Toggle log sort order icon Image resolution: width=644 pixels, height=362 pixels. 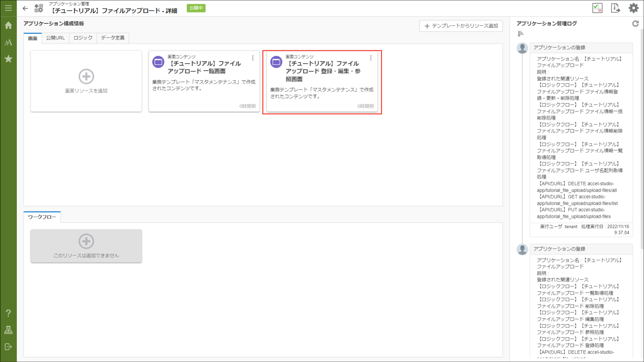pos(520,34)
